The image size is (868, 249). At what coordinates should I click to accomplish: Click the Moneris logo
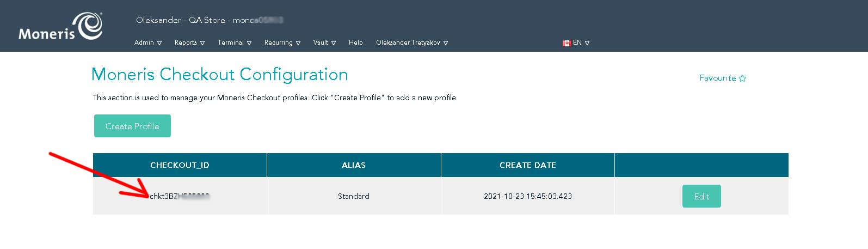[60, 26]
